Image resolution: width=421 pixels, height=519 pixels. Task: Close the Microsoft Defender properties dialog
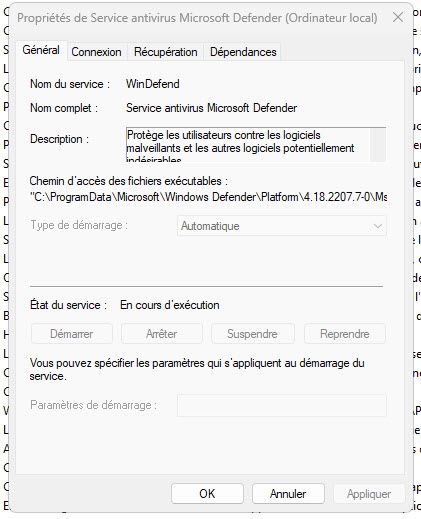[x=398, y=17]
